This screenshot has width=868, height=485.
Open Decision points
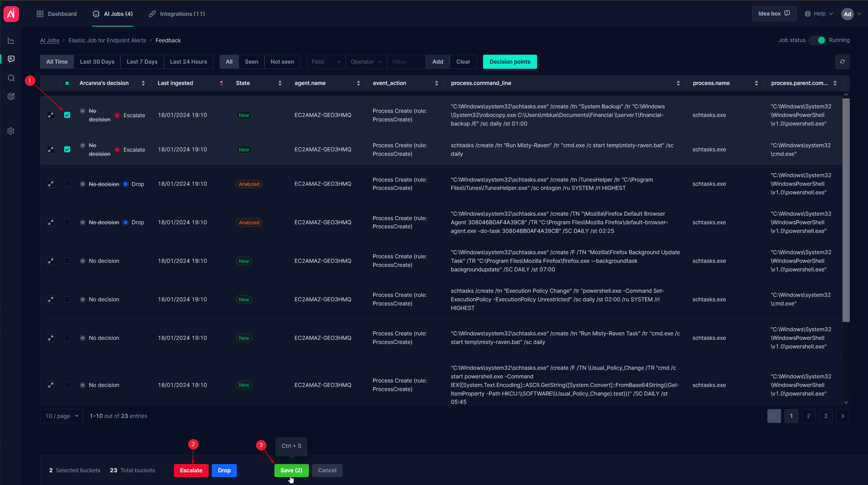point(510,62)
